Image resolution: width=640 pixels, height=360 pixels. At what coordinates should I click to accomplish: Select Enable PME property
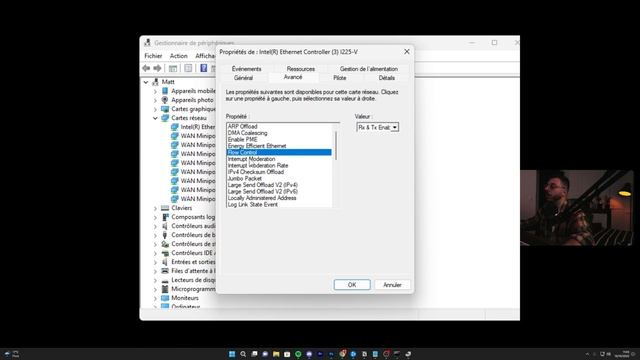(242, 140)
